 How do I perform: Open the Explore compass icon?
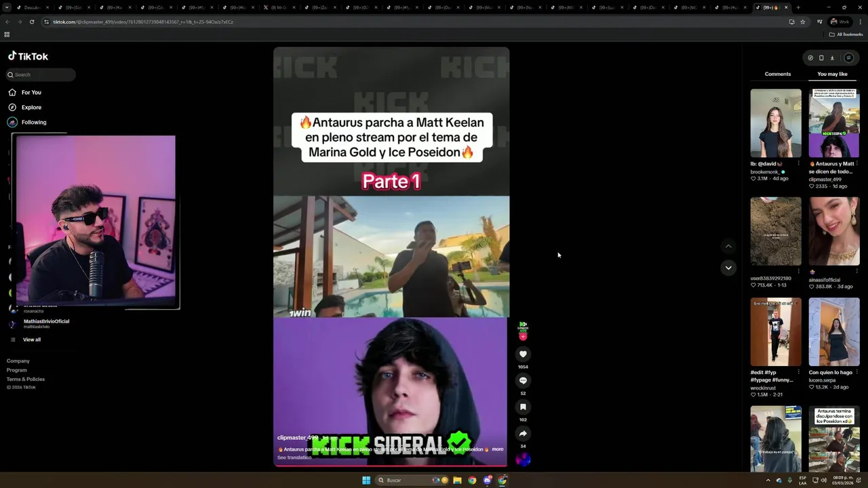point(12,107)
